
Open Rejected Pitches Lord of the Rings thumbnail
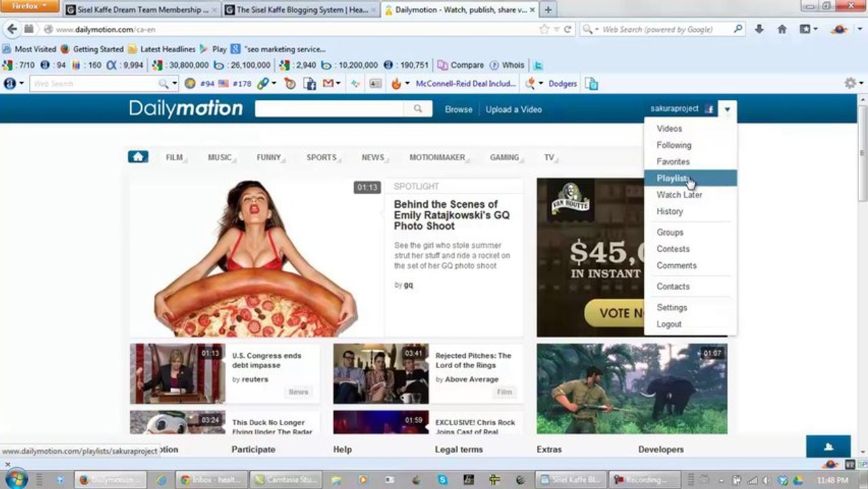tap(381, 374)
